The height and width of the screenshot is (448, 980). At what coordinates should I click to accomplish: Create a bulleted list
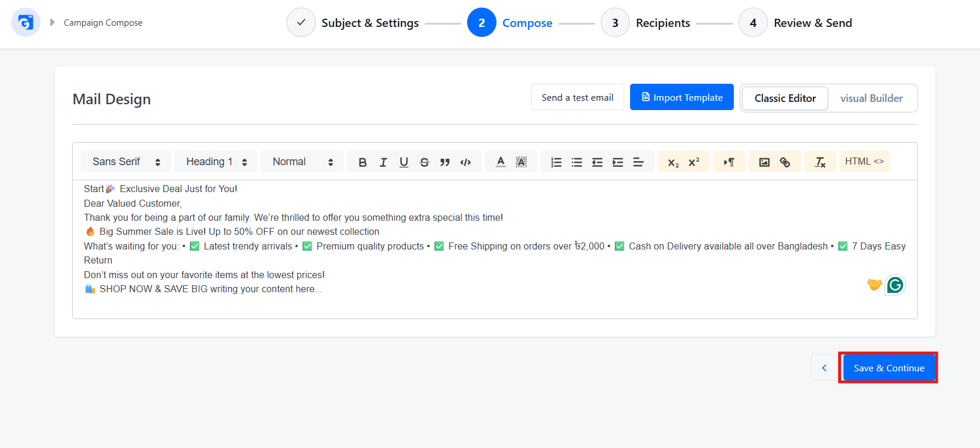pos(577,162)
